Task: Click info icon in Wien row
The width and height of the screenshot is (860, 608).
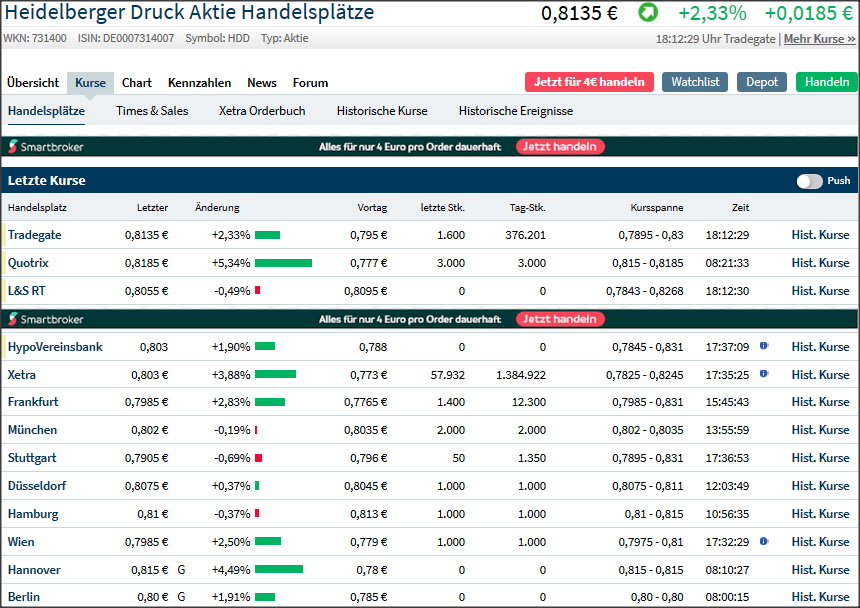Action: (764, 541)
